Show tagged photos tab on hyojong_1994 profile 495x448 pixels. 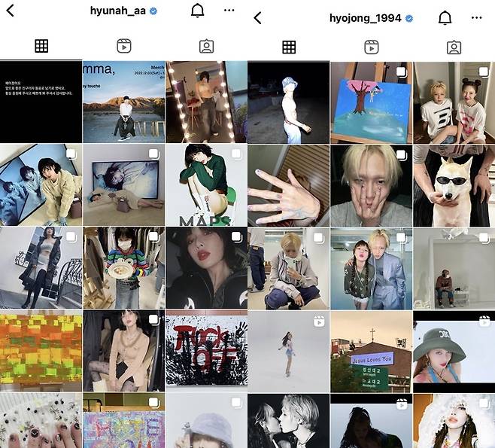pyautogui.click(x=454, y=47)
